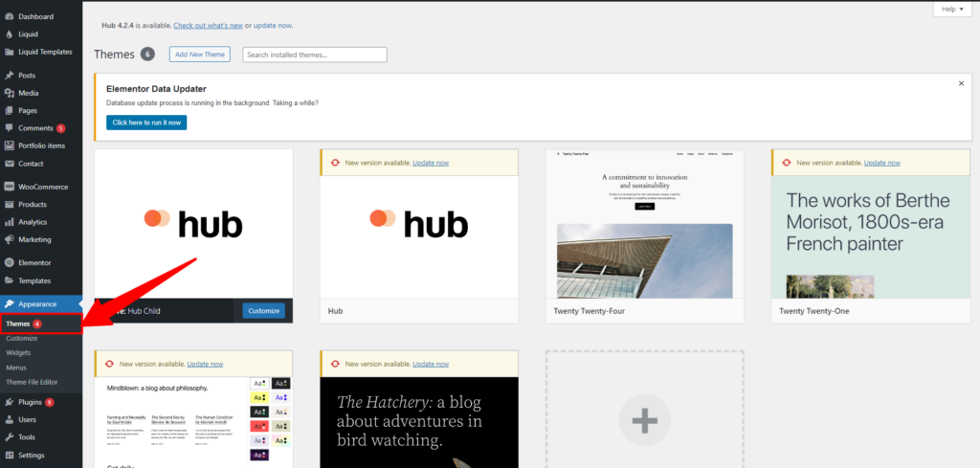Click the Media icon in sidebar
Screen dimensions: 980x468
point(9,93)
